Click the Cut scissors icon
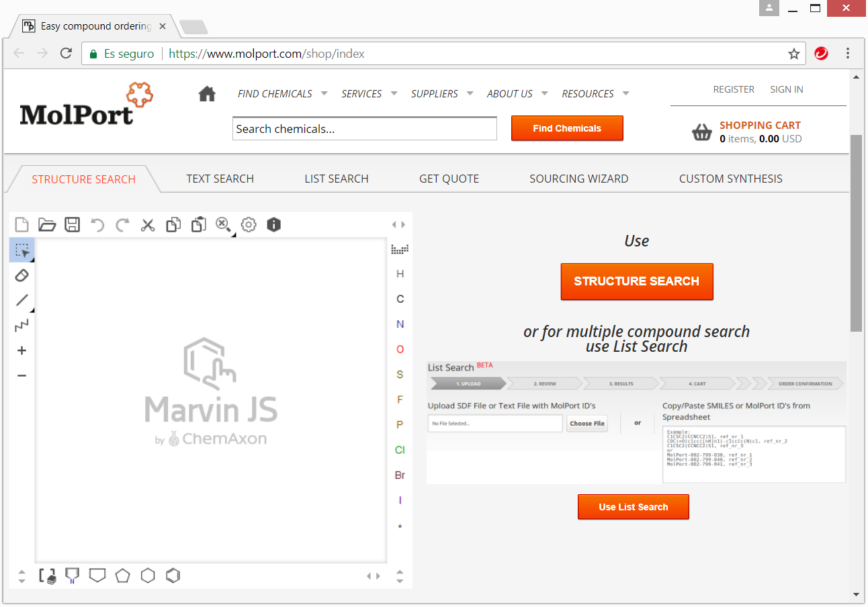Image resolution: width=868 pixels, height=607 pixels. click(x=148, y=225)
